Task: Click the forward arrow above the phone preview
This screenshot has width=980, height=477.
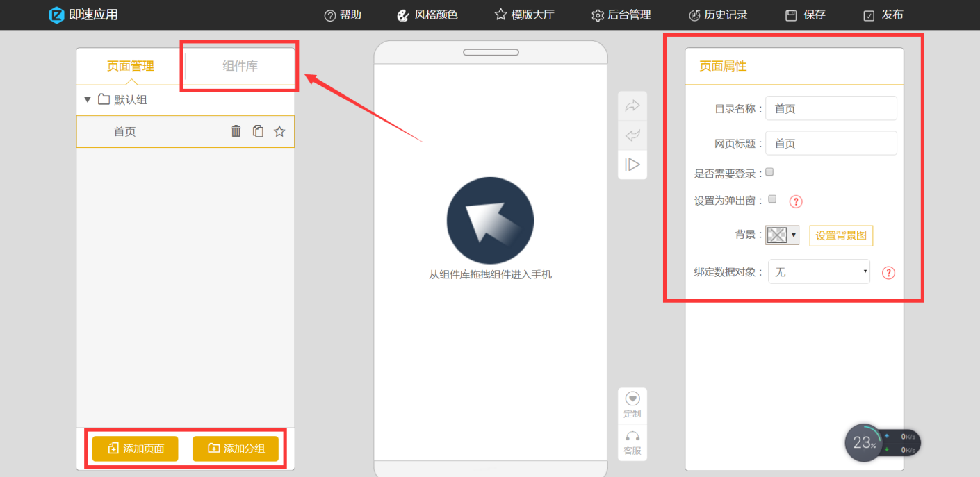Action: [x=632, y=106]
